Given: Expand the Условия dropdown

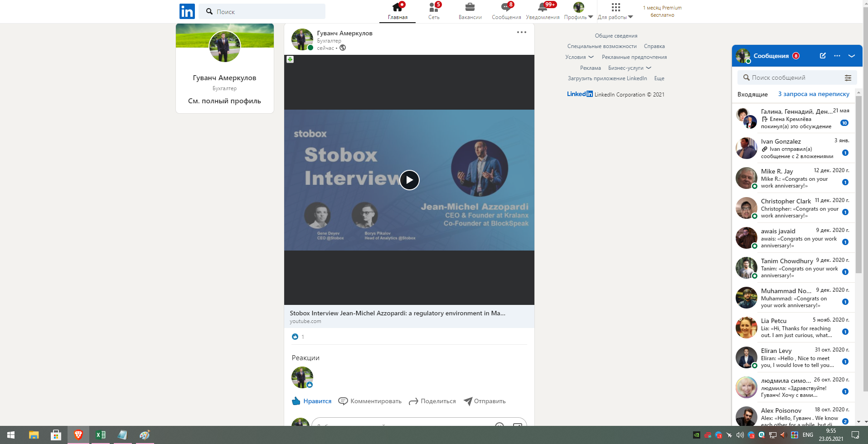Looking at the screenshot, I should (579, 57).
